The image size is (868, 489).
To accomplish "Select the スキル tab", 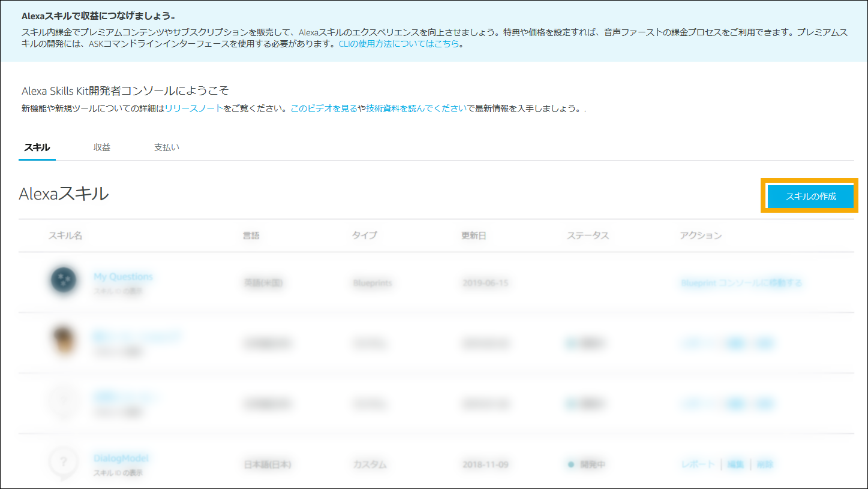I will [x=37, y=146].
